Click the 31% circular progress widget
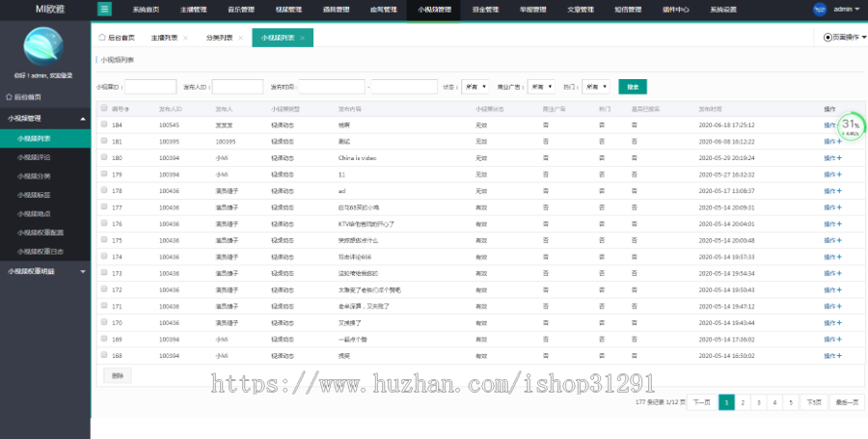The width and height of the screenshot is (868, 439). [851, 126]
